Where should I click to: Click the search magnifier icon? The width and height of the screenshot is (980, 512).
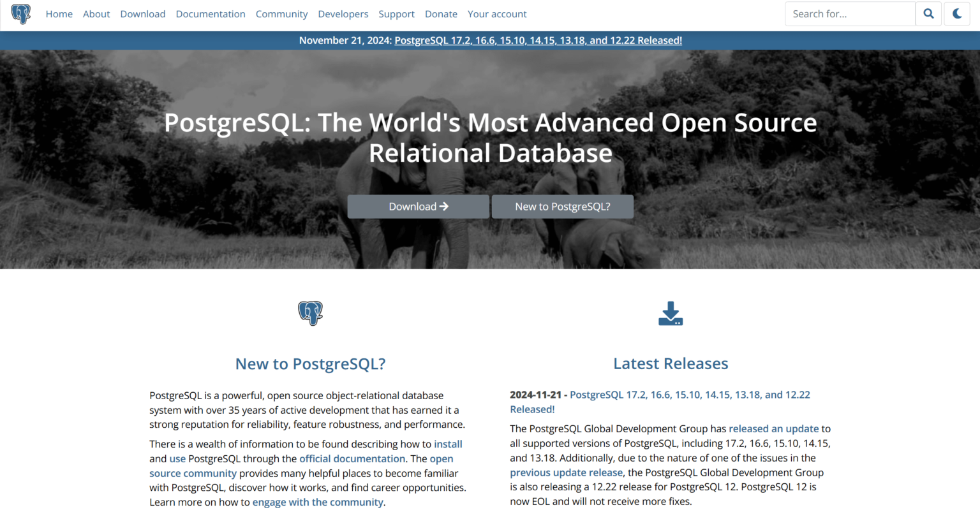(928, 13)
